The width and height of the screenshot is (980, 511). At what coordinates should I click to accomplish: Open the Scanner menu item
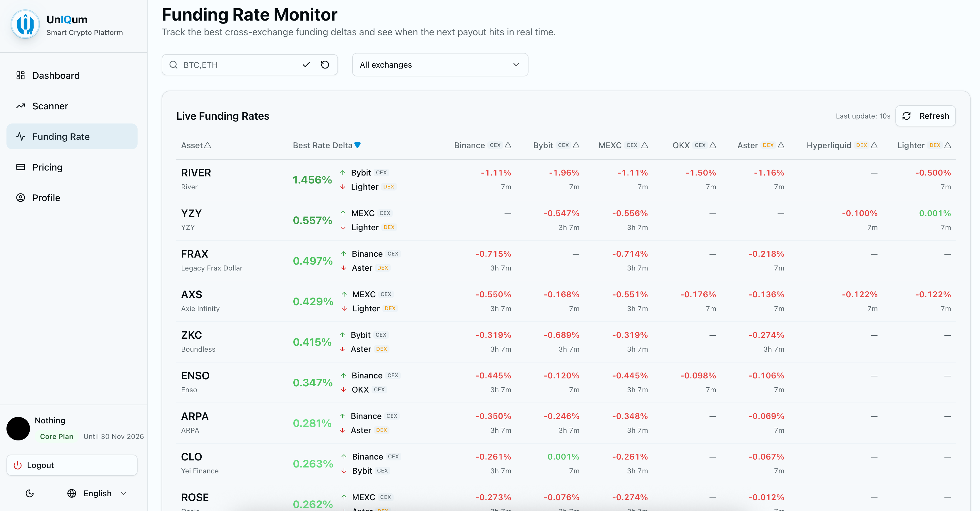[50, 106]
